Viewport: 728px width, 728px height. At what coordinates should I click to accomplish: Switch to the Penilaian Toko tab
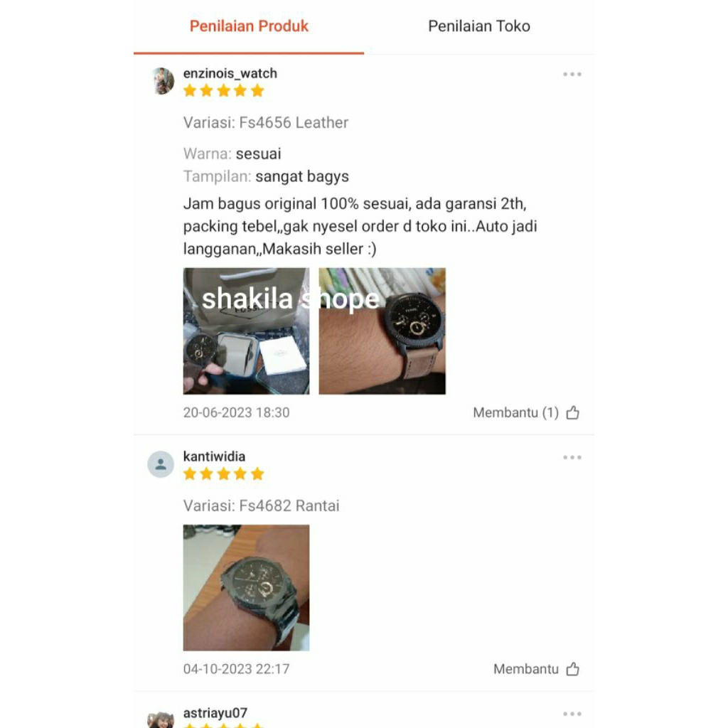[x=478, y=26]
